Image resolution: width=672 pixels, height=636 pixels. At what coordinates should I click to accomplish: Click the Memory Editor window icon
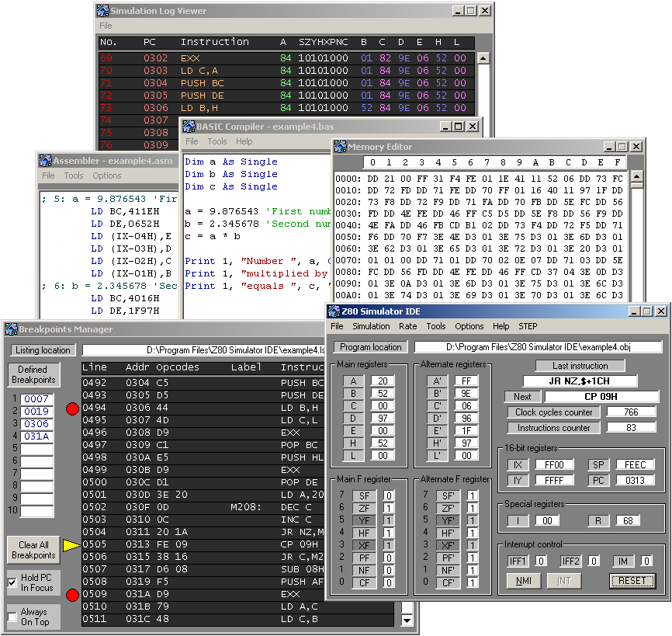(340, 147)
